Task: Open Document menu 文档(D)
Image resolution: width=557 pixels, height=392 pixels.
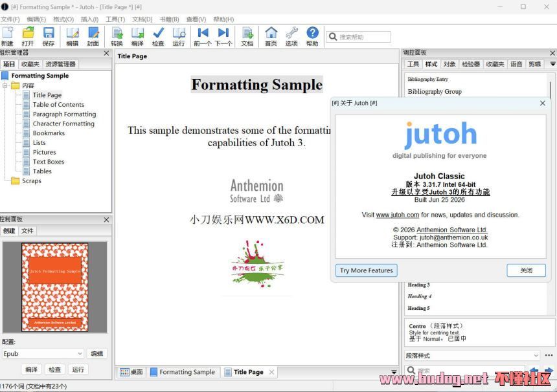Action: point(142,19)
